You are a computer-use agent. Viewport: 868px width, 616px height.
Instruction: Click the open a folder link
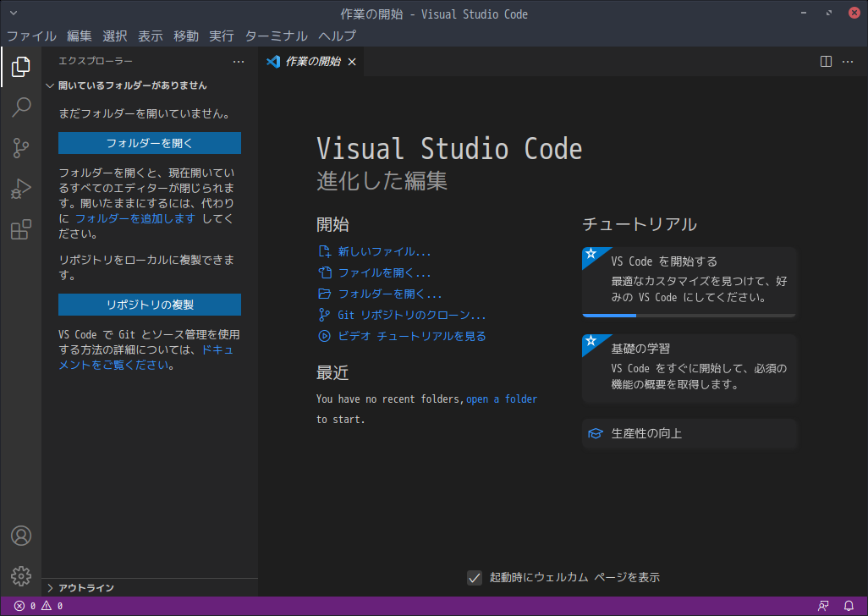click(502, 399)
